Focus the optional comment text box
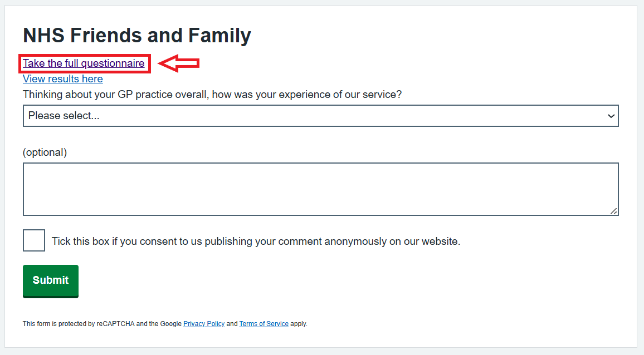 click(320, 189)
